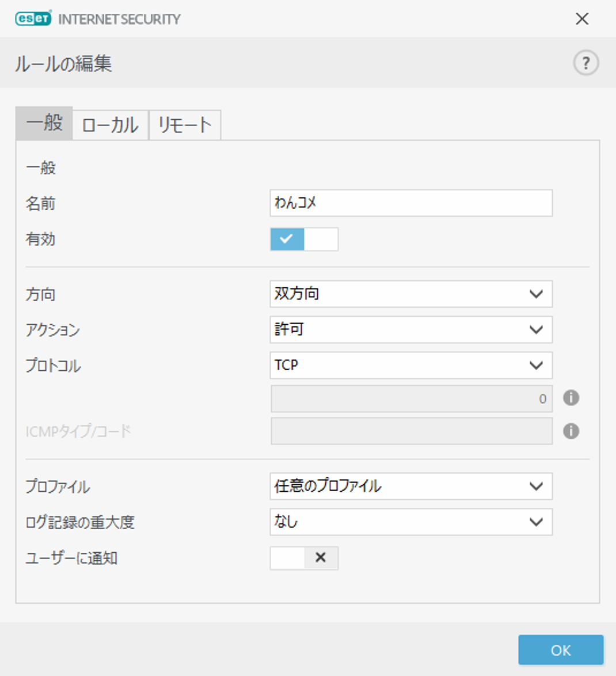Click info icon next to ICMPタイプ/コード field
The image size is (616, 676).
[571, 431]
